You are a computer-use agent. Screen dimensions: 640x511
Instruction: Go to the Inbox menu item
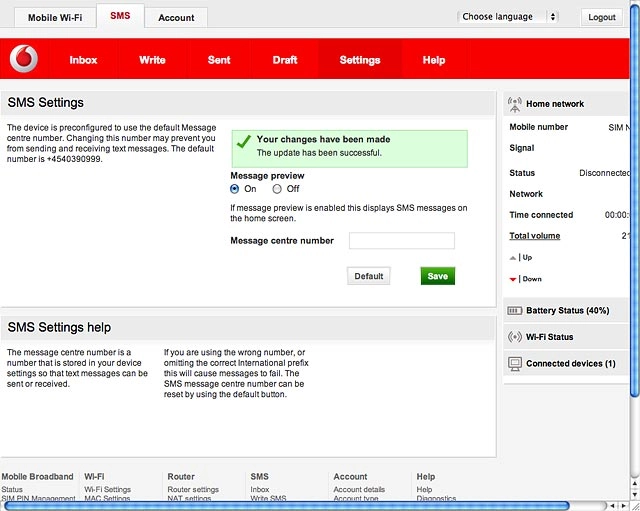tap(83, 60)
